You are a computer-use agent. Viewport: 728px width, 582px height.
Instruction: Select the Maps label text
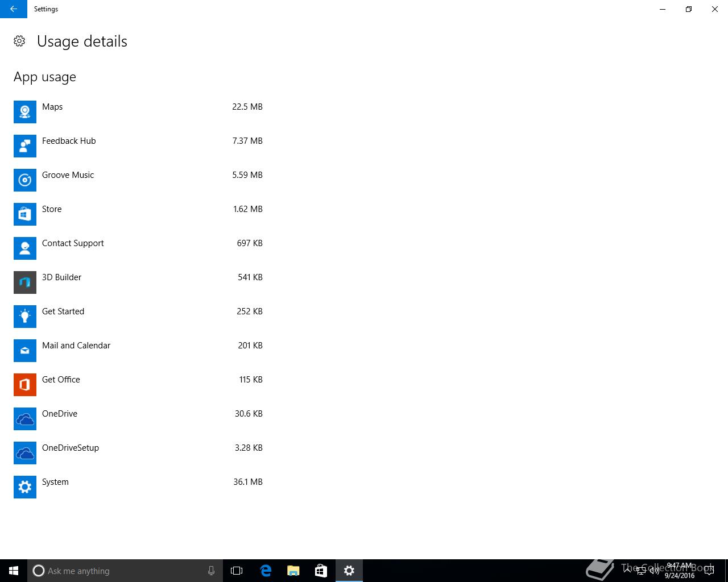[52, 107]
